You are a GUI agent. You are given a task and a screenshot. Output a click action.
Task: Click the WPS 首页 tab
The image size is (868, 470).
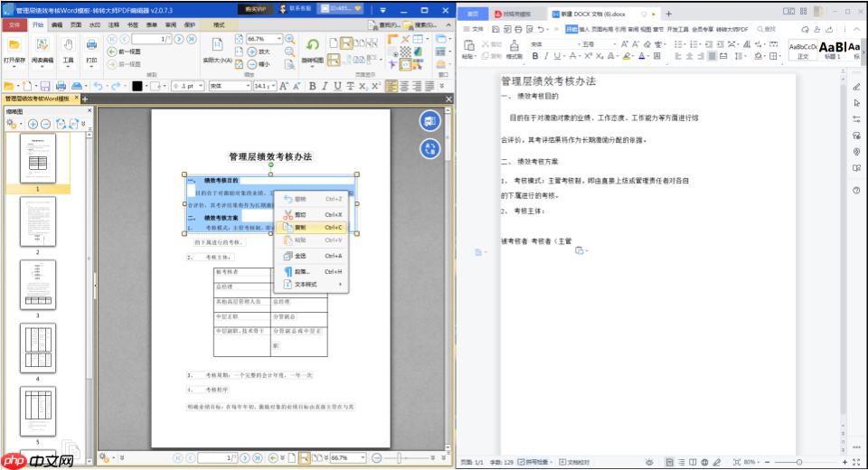473,14
